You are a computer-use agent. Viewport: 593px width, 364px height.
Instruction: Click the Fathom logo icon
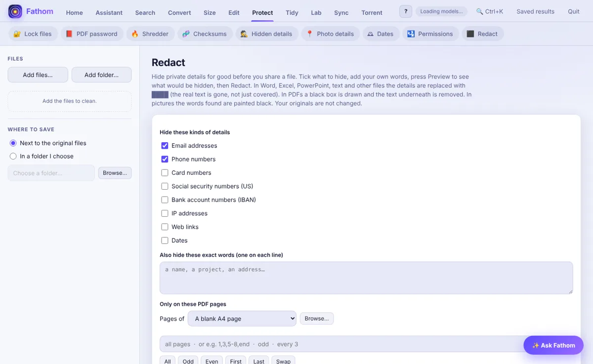[x=15, y=11]
